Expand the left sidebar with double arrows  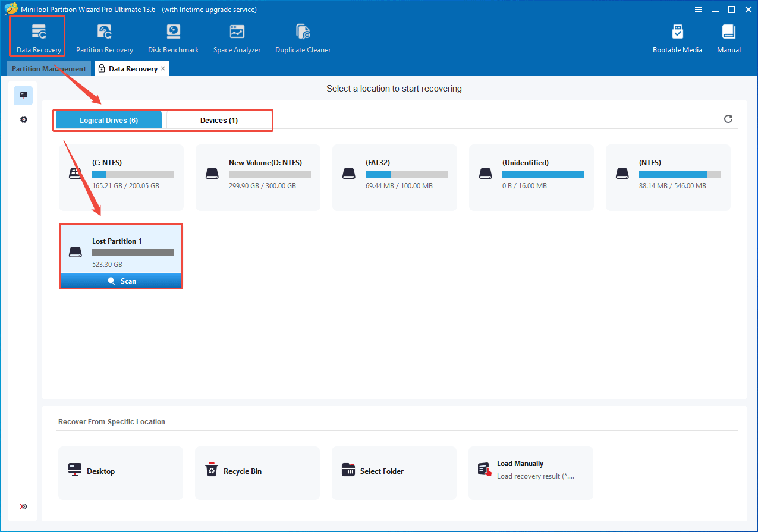click(x=24, y=506)
